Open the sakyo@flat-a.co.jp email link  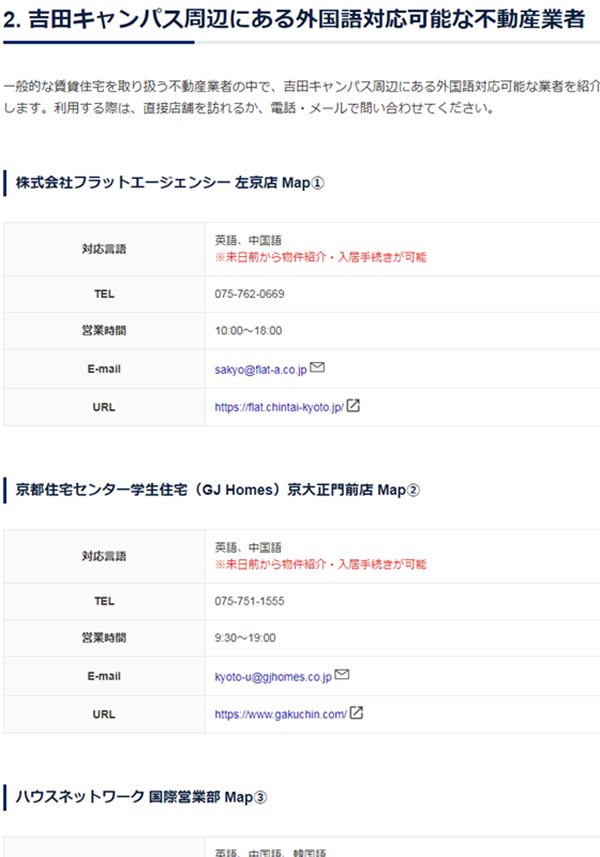pyautogui.click(x=261, y=370)
